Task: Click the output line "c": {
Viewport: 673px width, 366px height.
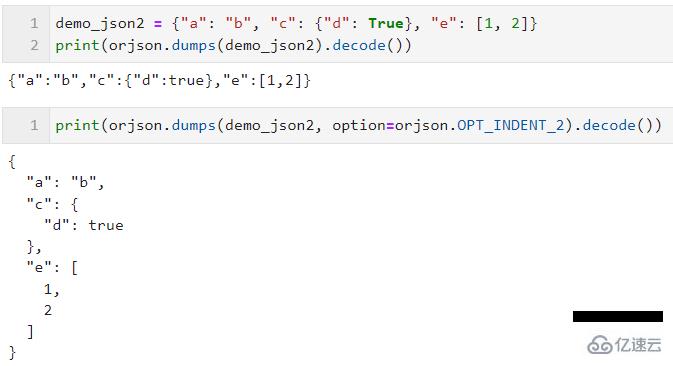Action: pyautogui.click(x=52, y=204)
